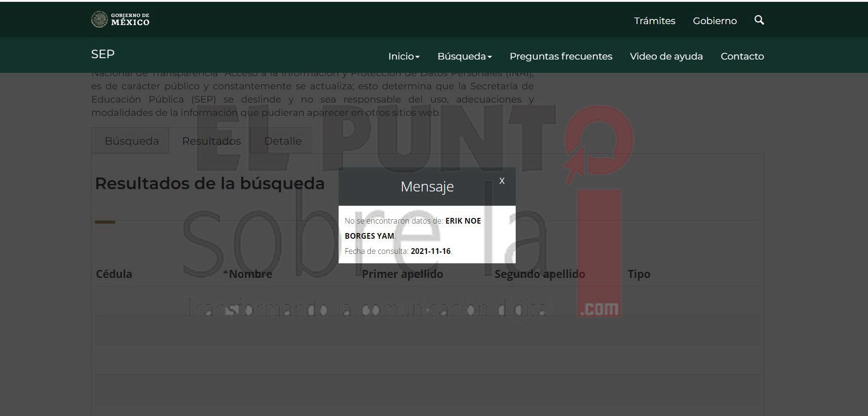This screenshot has width=868, height=416.
Task: Click the date 2021-11-16 in the message
Action: tap(431, 251)
